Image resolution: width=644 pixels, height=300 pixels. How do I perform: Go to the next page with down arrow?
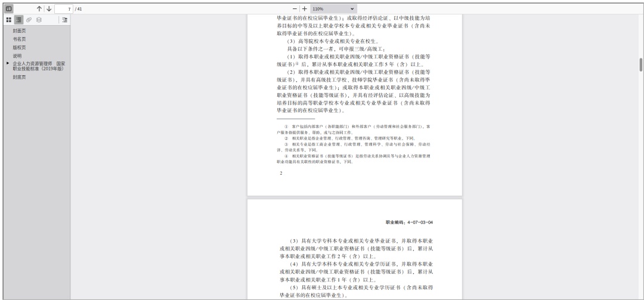[x=49, y=9]
